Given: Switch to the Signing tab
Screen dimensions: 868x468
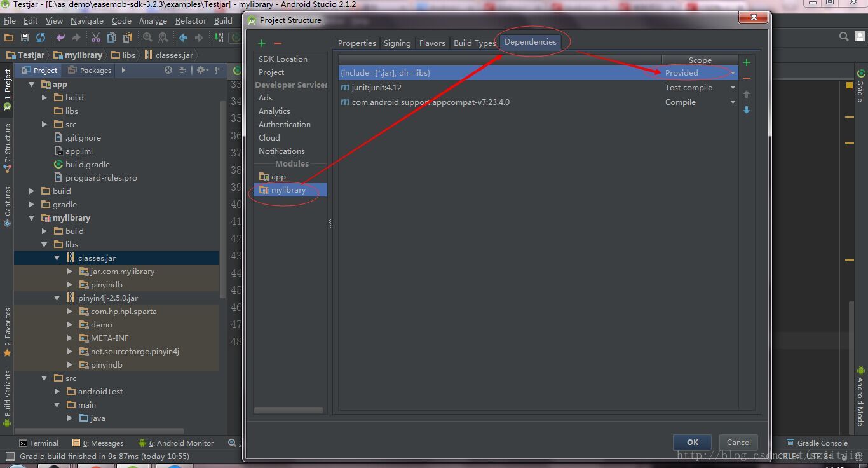Looking at the screenshot, I should click(397, 43).
